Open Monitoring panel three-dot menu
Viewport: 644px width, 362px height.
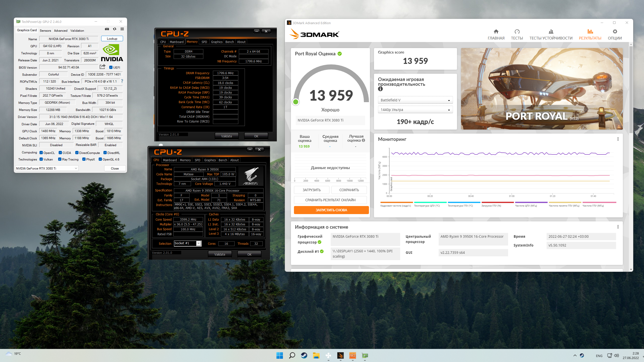click(x=618, y=139)
